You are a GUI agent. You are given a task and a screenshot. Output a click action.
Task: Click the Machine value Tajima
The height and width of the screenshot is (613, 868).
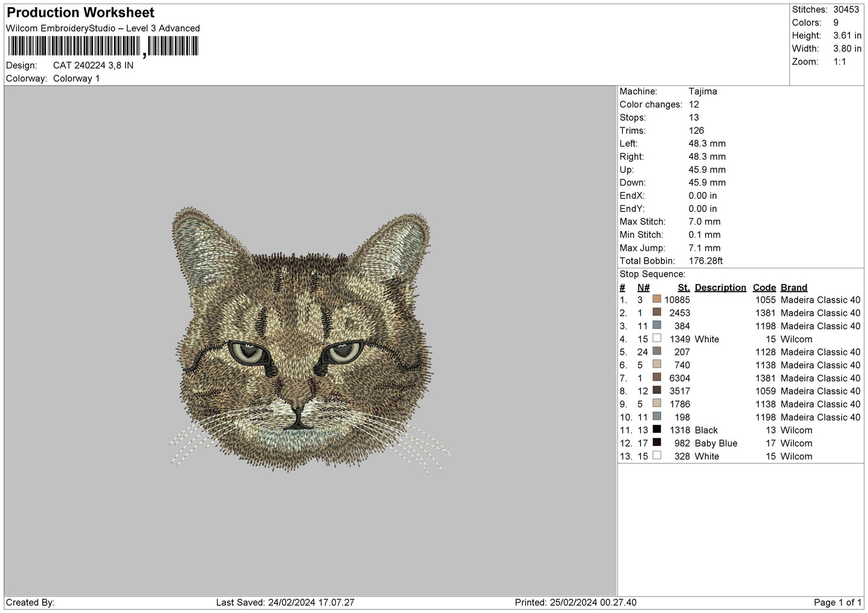tap(702, 91)
